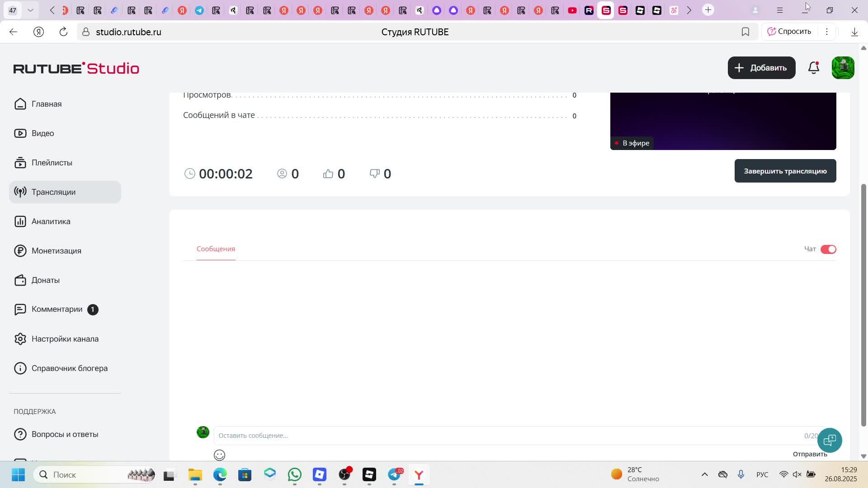Open browser downloads arrow icon
The width and height of the screenshot is (868, 488).
click(854, 32)
